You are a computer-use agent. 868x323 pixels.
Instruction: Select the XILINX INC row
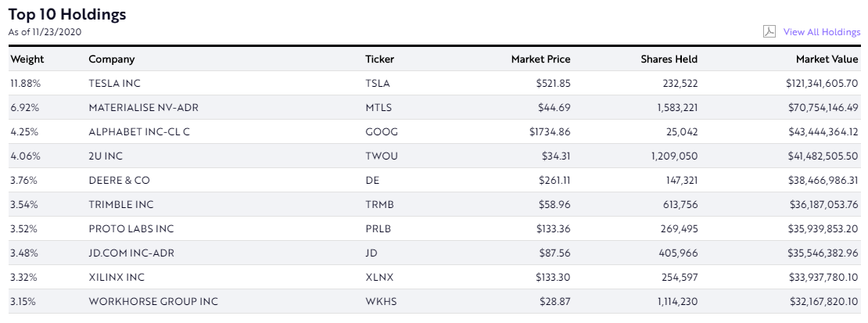click(117, 277)
